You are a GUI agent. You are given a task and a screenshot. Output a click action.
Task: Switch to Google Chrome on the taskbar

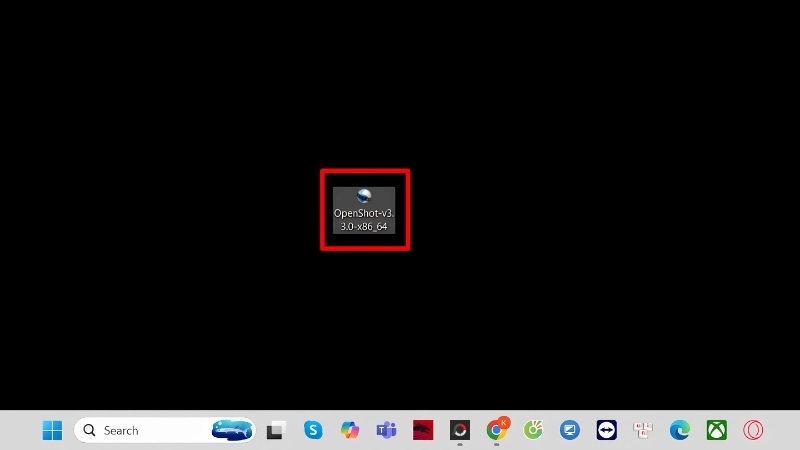point(497,429)
